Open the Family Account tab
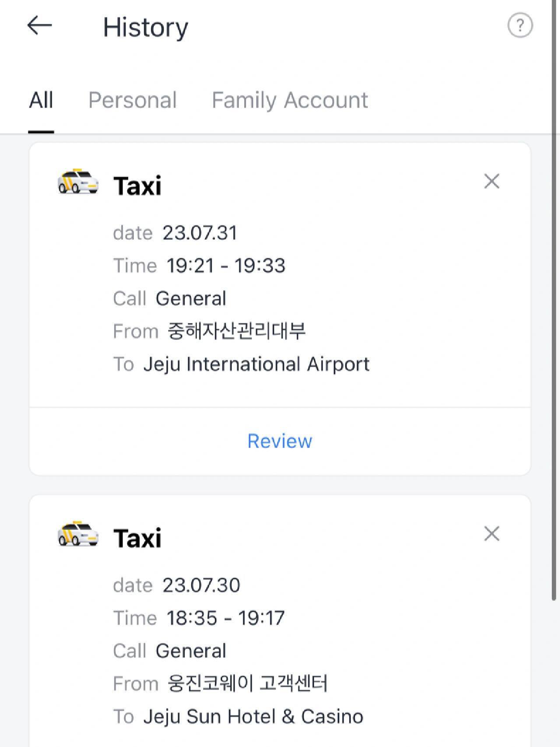560x747 pixels. tap(290, 100)
